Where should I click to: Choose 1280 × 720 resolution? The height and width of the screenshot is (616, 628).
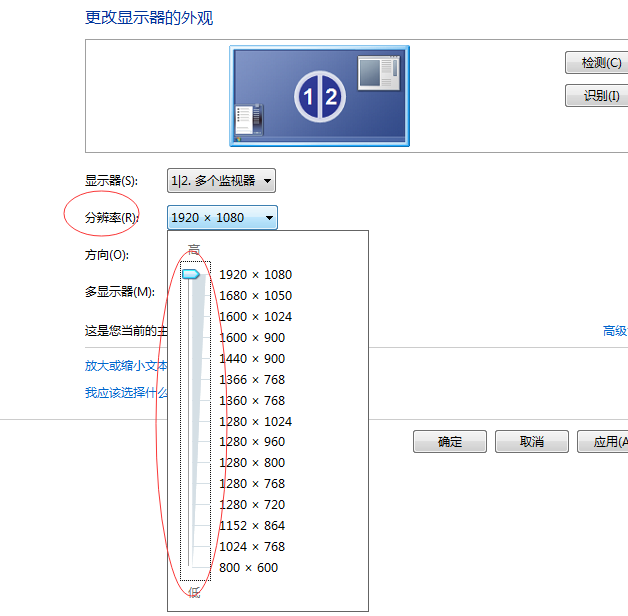point(251,505)
